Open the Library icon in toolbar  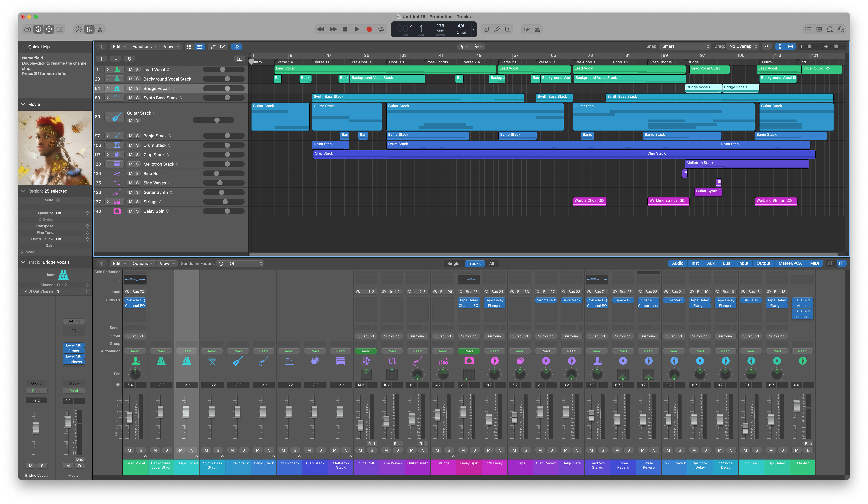click(28, 29)
